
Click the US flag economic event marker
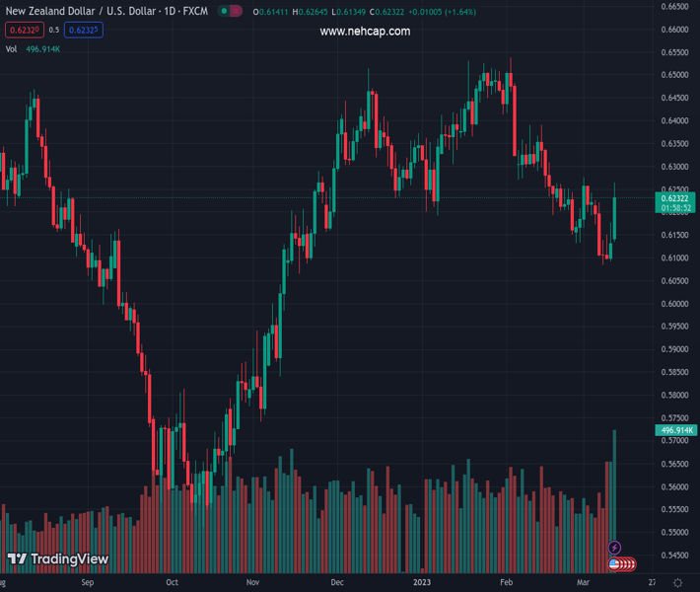coord(614,563)
